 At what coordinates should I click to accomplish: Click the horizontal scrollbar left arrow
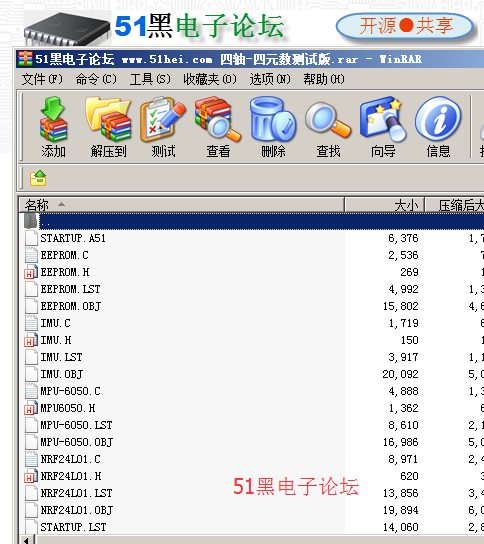click(27, 540)
